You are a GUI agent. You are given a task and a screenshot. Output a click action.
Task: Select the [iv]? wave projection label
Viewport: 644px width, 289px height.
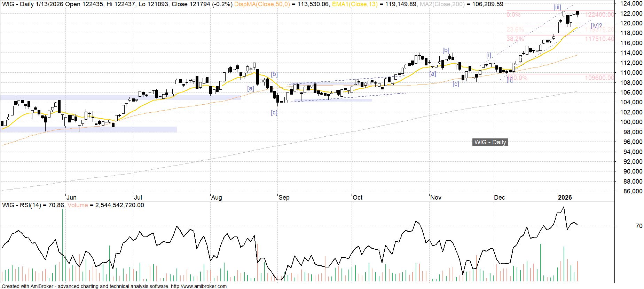click(x=596, y=26)
